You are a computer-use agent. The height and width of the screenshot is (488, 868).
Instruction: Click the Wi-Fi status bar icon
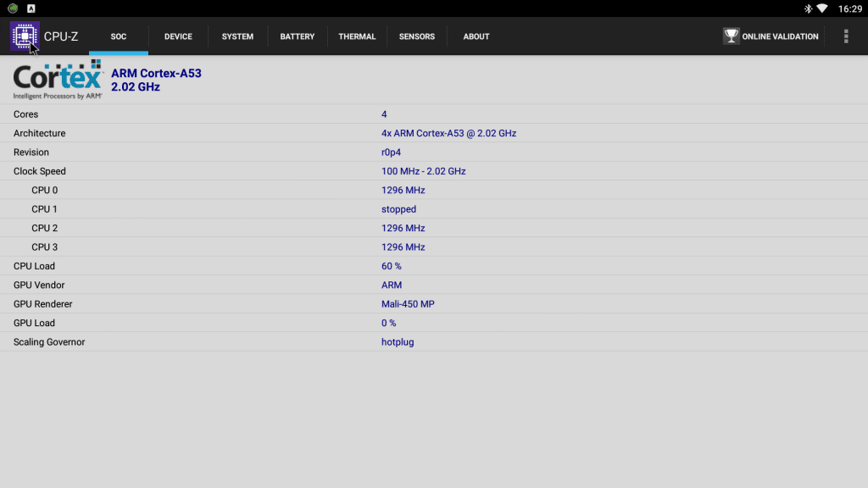[821, 8]
